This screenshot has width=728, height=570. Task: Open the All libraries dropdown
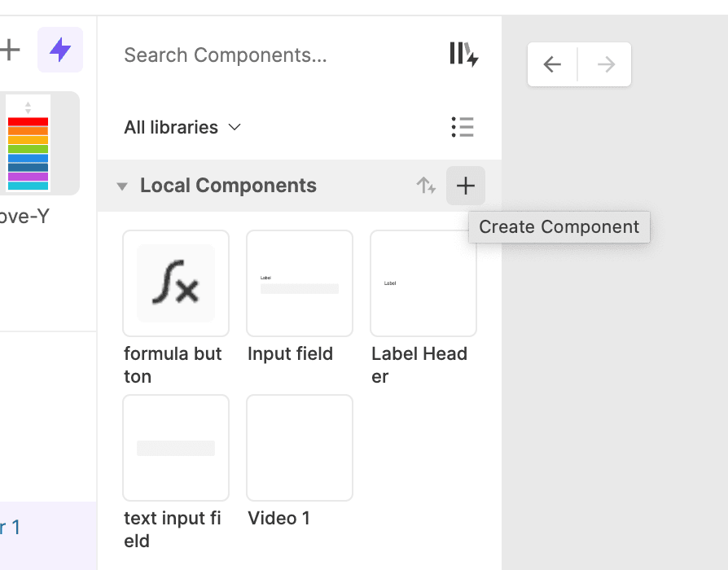[182, 127]
